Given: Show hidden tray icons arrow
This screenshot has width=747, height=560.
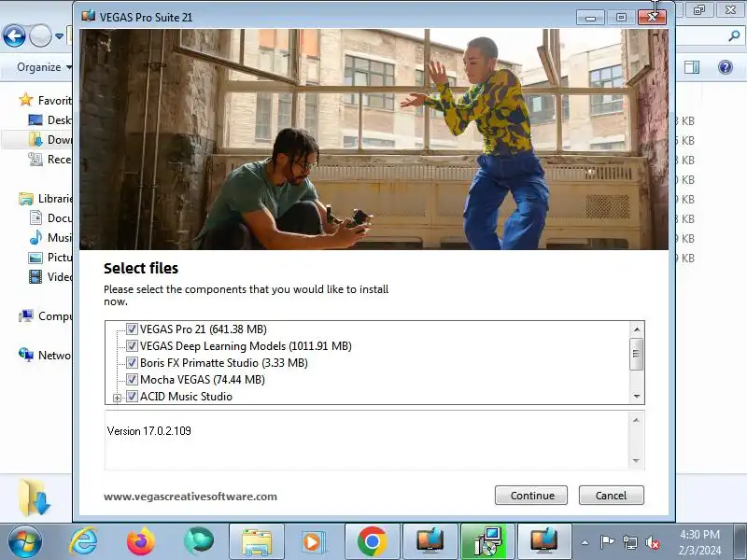Looking at the screenshot, I should [585, 542].
